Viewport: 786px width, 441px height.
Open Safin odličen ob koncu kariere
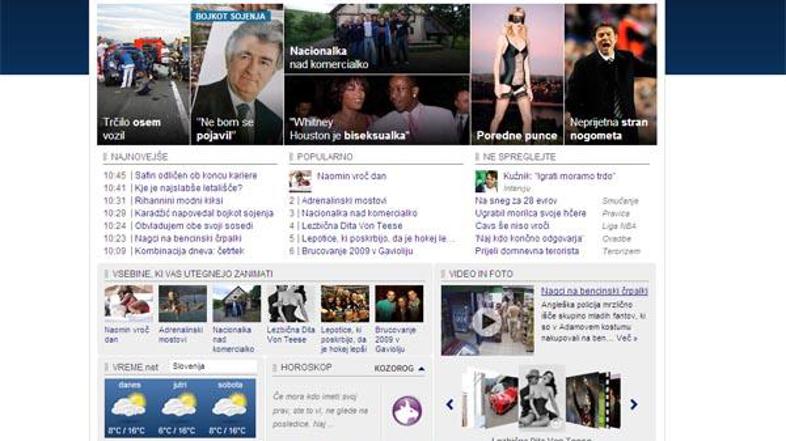196,175
